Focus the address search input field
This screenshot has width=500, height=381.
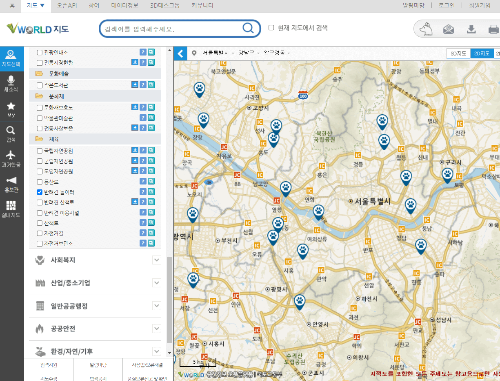(x=173, y=29)
